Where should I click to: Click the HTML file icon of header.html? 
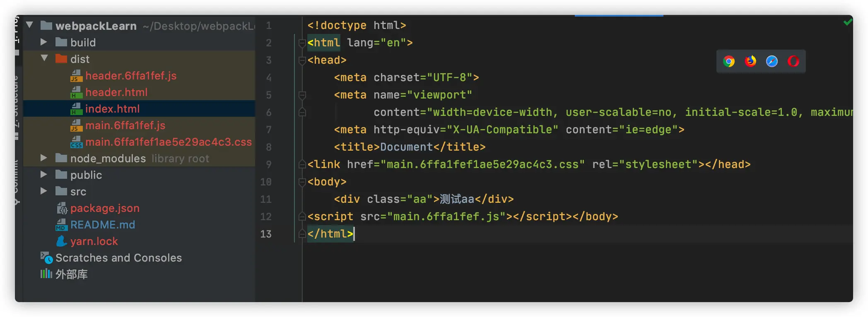tap(76, 92)
